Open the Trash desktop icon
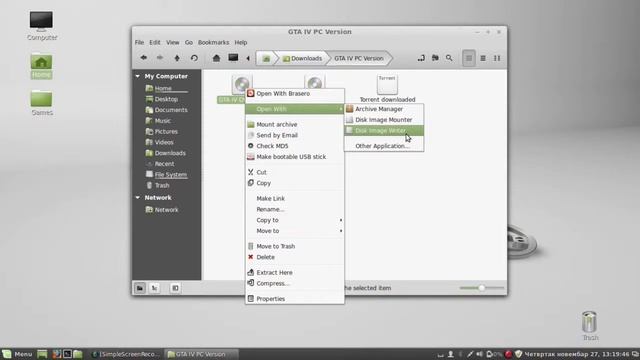 [x=590, y=326]
